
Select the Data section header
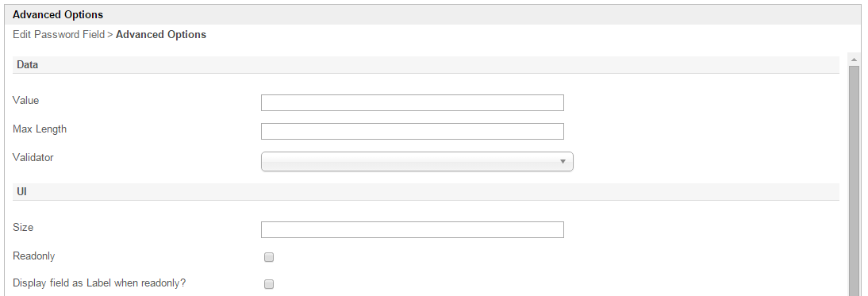pos(426,65)
